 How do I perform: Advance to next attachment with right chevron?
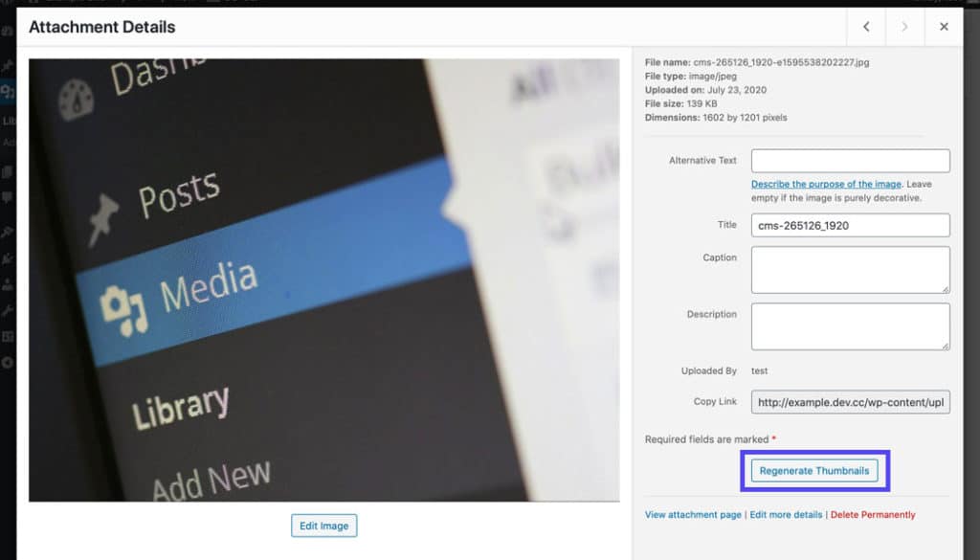click(x=904, y=27)
